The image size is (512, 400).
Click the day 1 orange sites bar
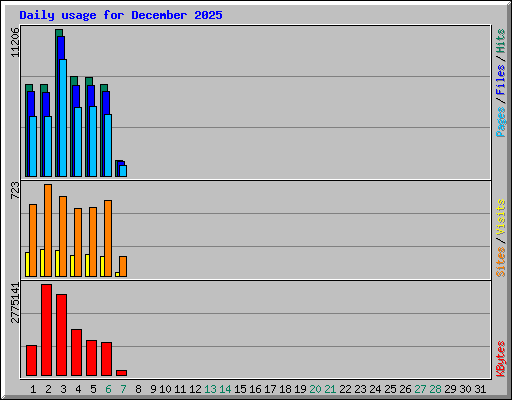click(33, 240)
